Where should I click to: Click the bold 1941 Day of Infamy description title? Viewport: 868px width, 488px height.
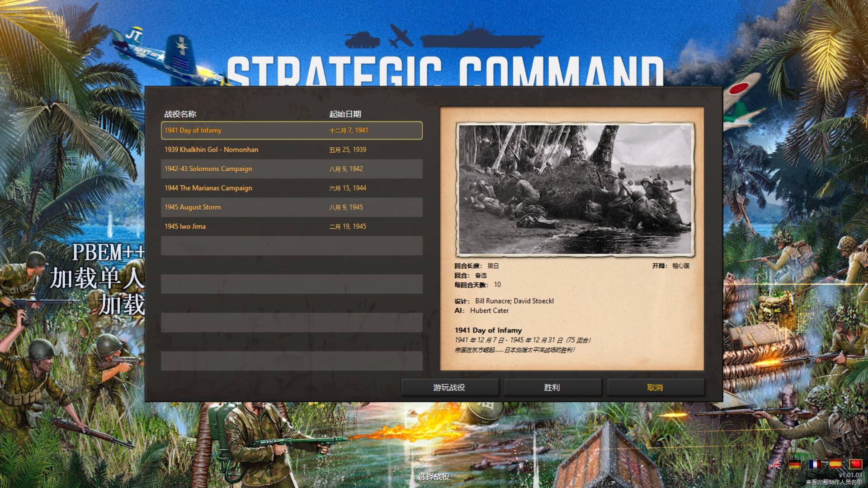point(488,330)
